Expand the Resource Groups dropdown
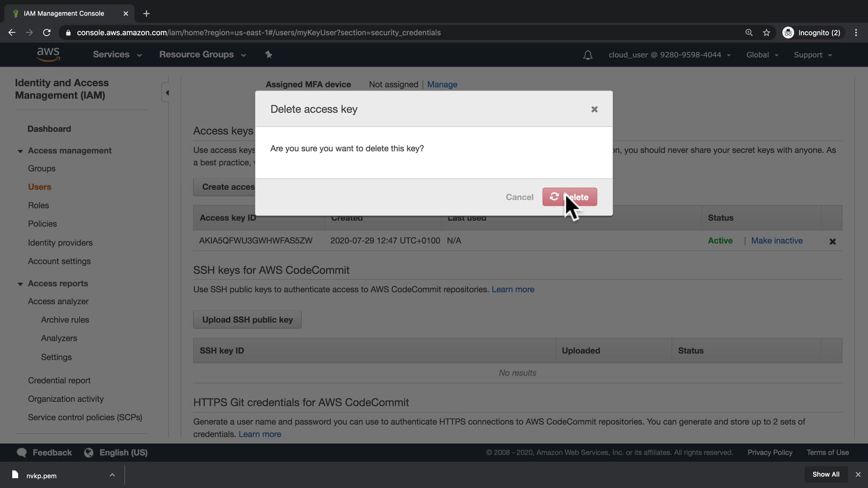 [202, 55]
